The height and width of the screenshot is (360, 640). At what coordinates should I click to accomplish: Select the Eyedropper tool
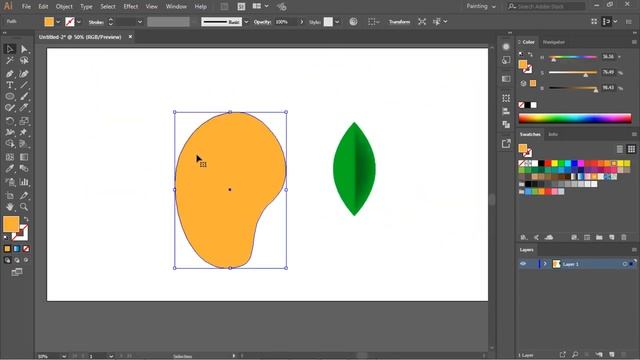10,169
